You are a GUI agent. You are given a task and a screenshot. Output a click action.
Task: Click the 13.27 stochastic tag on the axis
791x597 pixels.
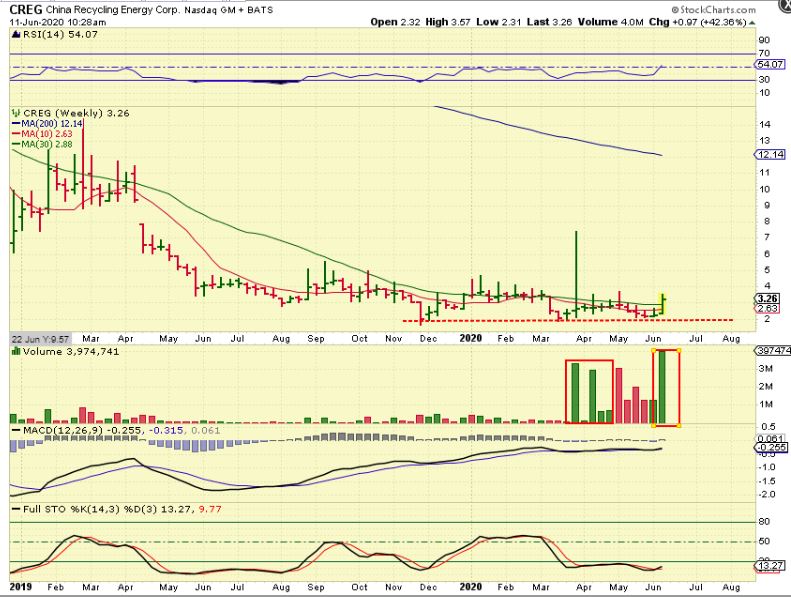pyautogui.click(x=770, y=566)
